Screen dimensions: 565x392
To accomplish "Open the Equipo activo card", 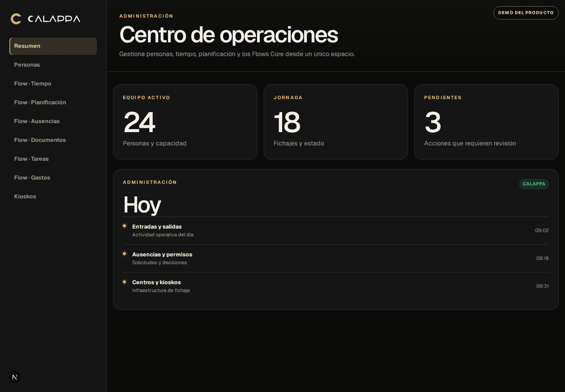I will 185,122.
